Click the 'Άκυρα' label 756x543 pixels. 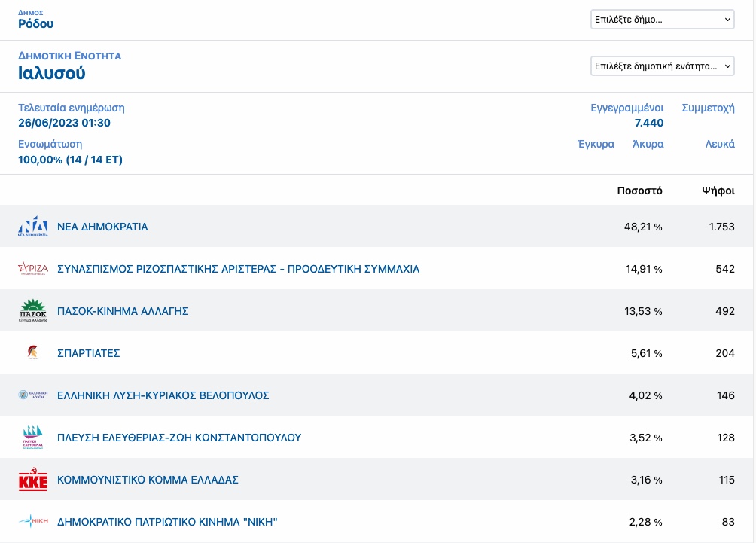coord(648,144)
